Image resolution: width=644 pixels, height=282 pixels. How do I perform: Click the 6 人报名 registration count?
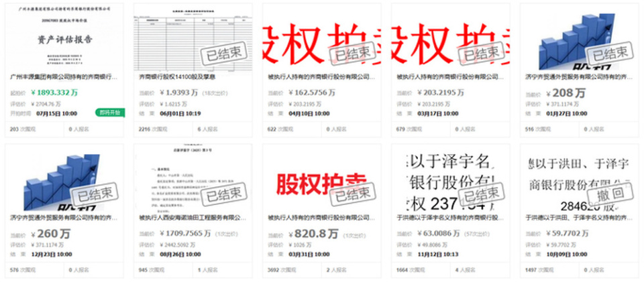tap(208, 129)
